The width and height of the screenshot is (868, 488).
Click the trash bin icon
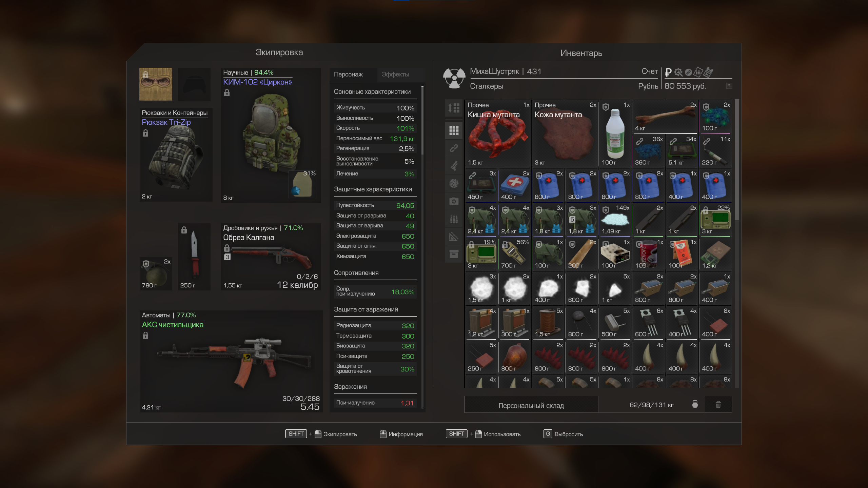[x=718, y=405]
